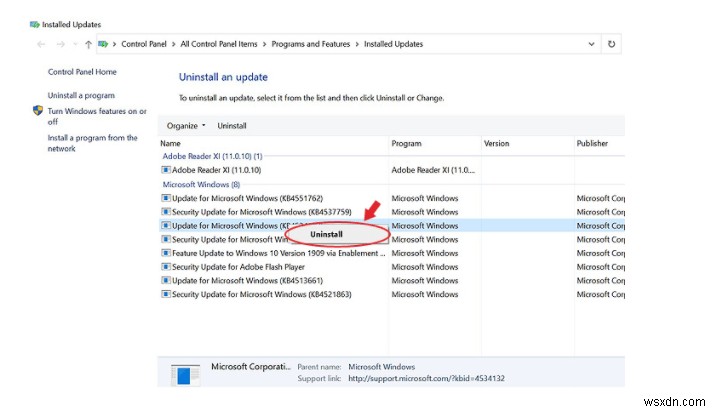Open the recent locations dropdown arrow
Viewport: 717px width, 412px height.
coord(75,44)
